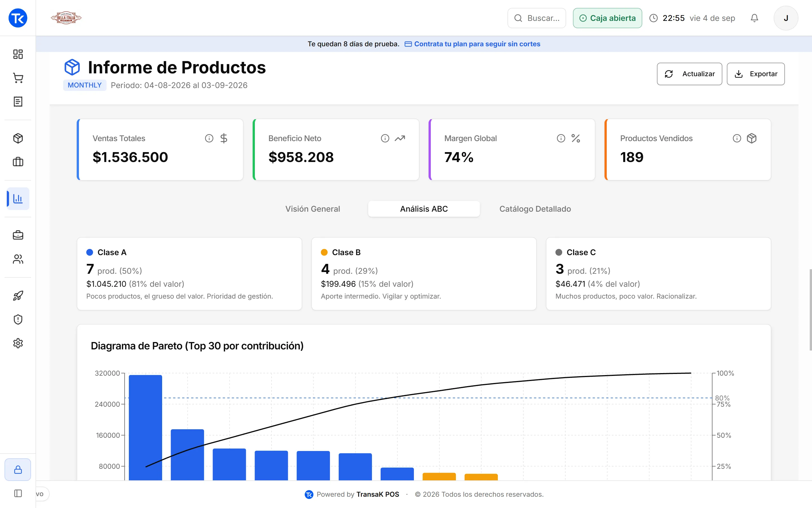Click the Clase B orange dot
The width and height of the screenshot is (812, 508).
[x=324, y=252]
